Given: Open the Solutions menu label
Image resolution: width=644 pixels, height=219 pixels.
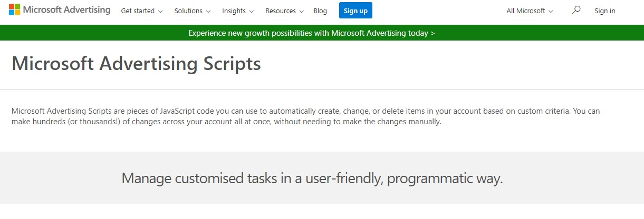Looking at the screenshot, I should [x=188, y=11].
